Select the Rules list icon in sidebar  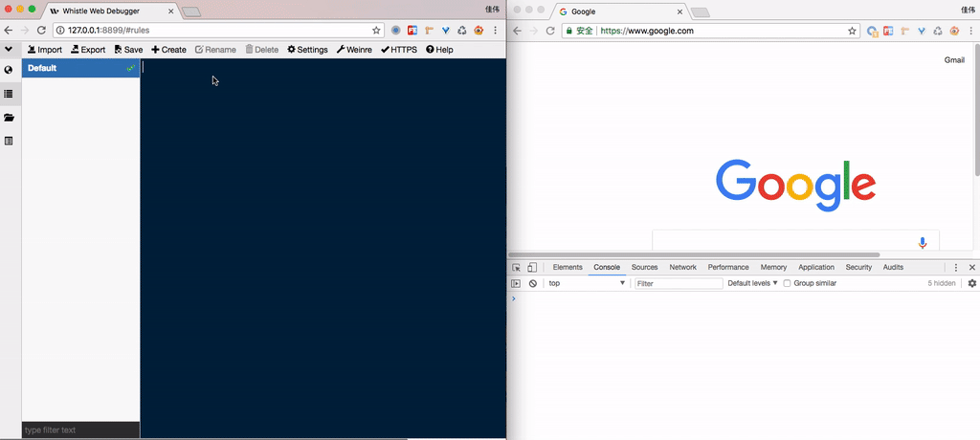point(9,94)
